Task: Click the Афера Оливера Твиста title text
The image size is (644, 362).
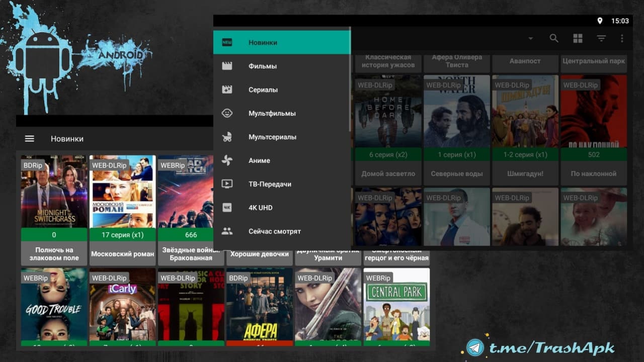Action: point(457,61)
